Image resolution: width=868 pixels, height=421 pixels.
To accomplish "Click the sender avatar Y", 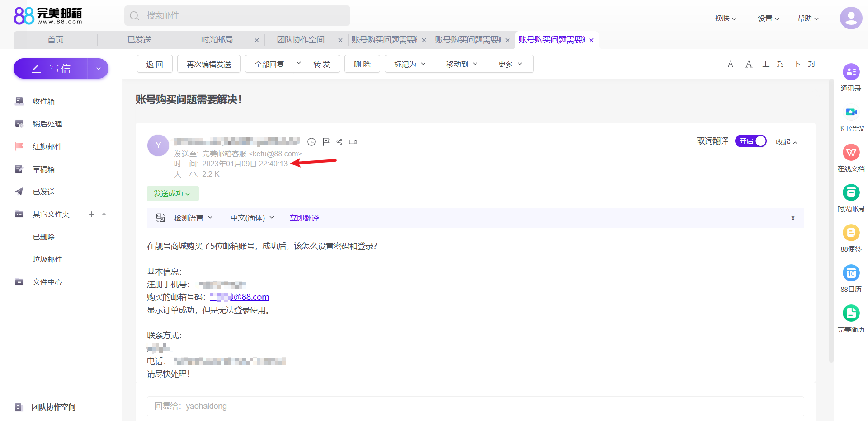I will pos(158,145).
